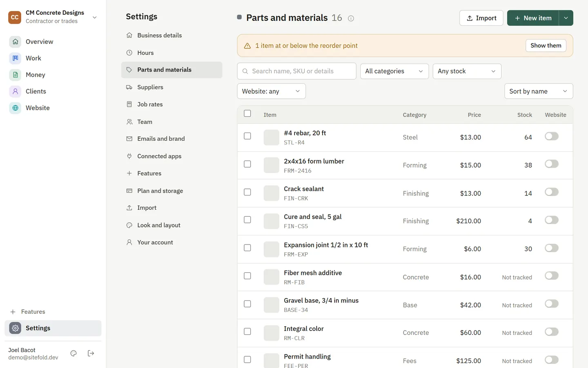Go to Team settings
Screen dimensions: 588x368
point(171,122)
